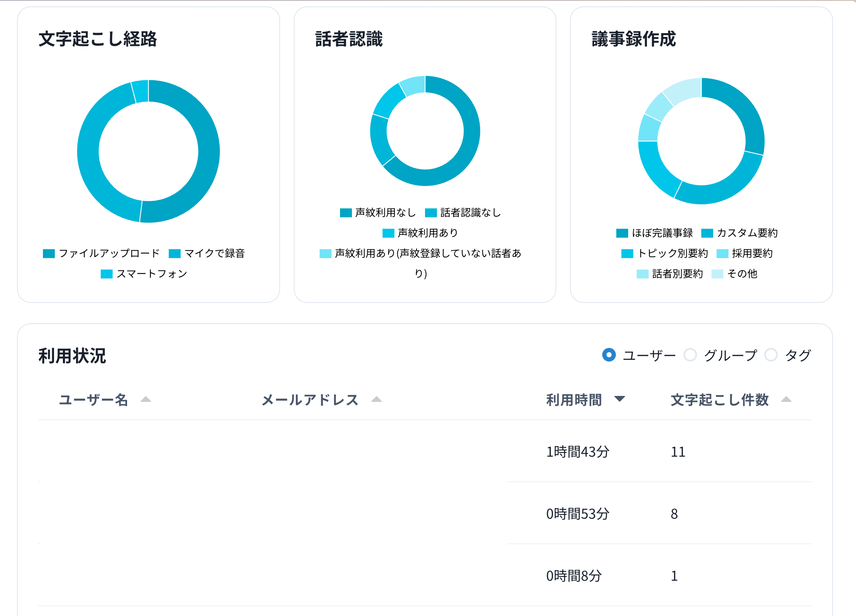This screenshot has height=616, width=856.
Task: Click the 声紋利用あり legend swatch
Action: [388, 233]
